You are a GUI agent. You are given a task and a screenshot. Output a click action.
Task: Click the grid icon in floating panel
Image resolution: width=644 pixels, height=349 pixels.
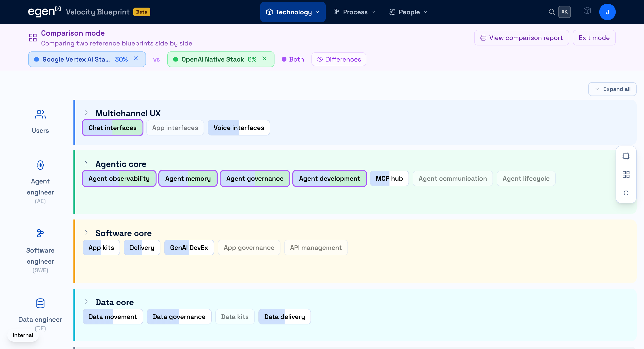[x=626, y=175]
